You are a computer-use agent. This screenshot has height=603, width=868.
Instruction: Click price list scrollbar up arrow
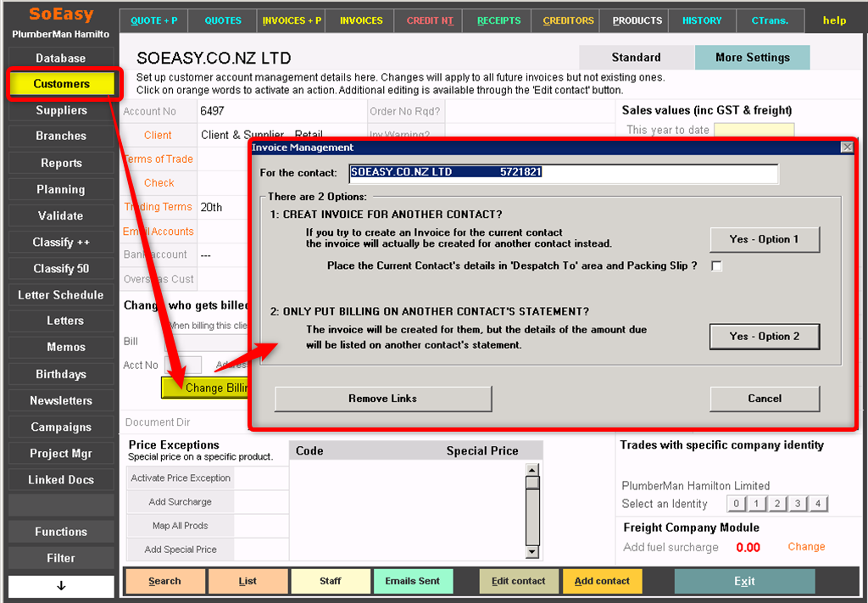tap(532, 470)
